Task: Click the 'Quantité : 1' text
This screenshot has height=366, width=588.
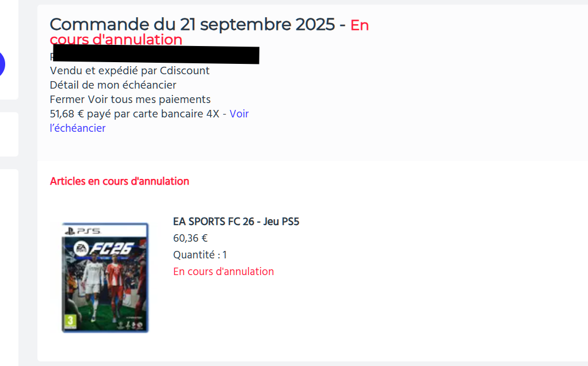Action: 200,255
